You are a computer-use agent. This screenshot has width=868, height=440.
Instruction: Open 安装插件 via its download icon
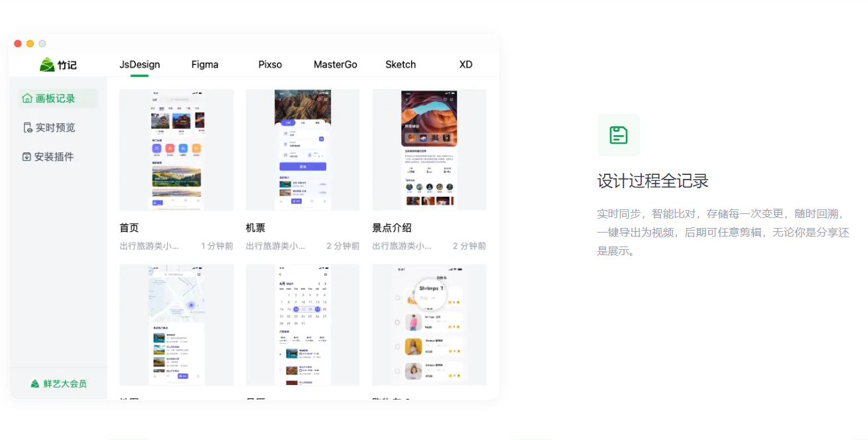[x=27, y=157]
